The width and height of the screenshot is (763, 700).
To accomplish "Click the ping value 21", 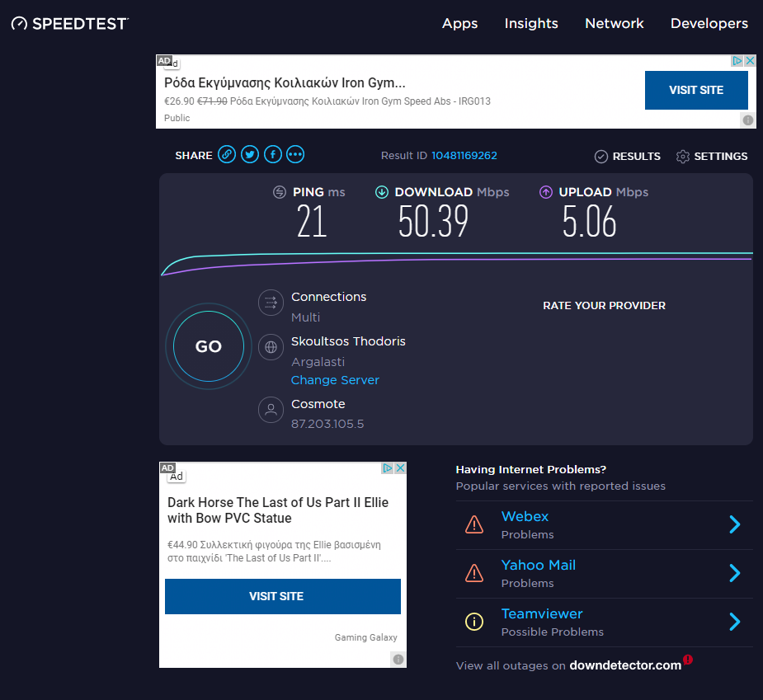I will coord(312,221).
